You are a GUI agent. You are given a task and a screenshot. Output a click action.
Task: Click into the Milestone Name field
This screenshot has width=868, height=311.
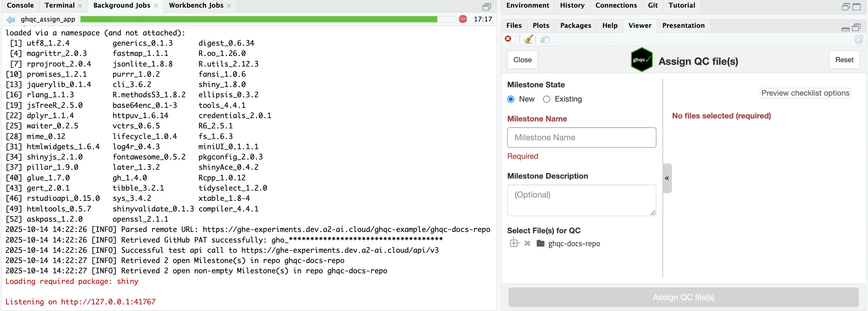tap(581, 137)
